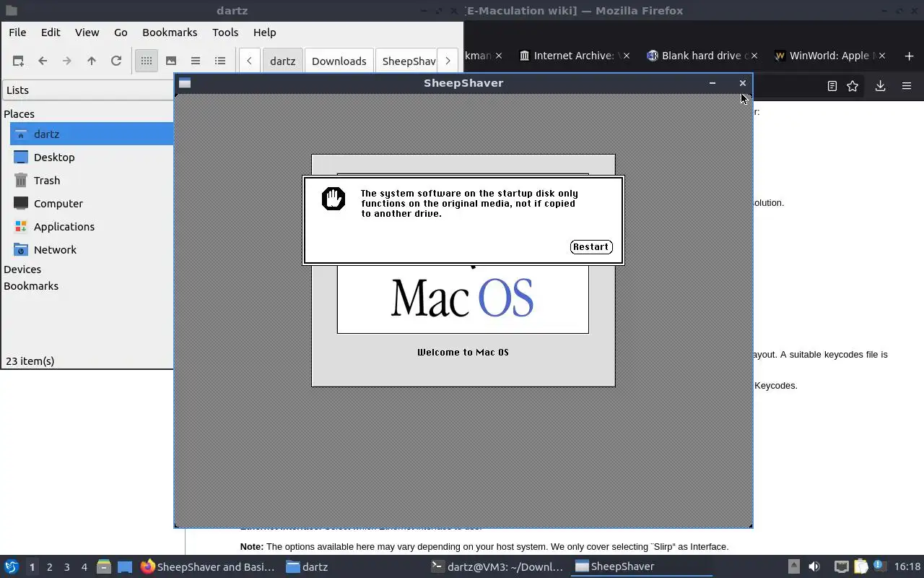The image size is (924, 578).
Task: Open the Edit menu in file manager
Action: 51,33
